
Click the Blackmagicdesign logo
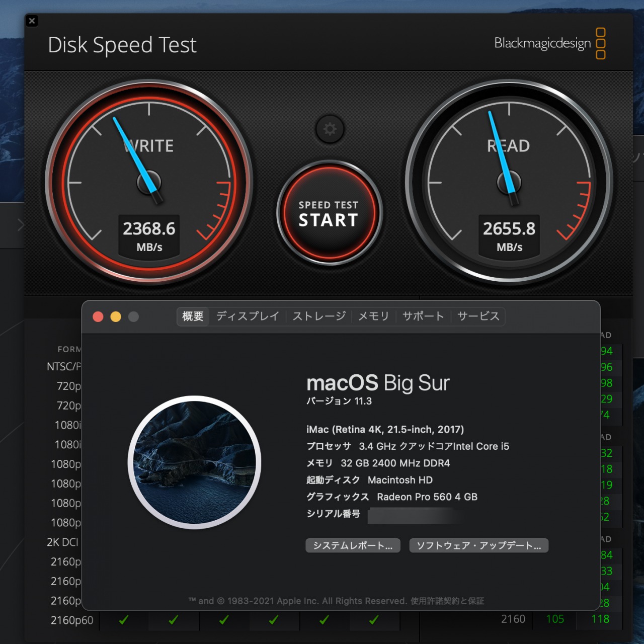[x=550, y=43]
